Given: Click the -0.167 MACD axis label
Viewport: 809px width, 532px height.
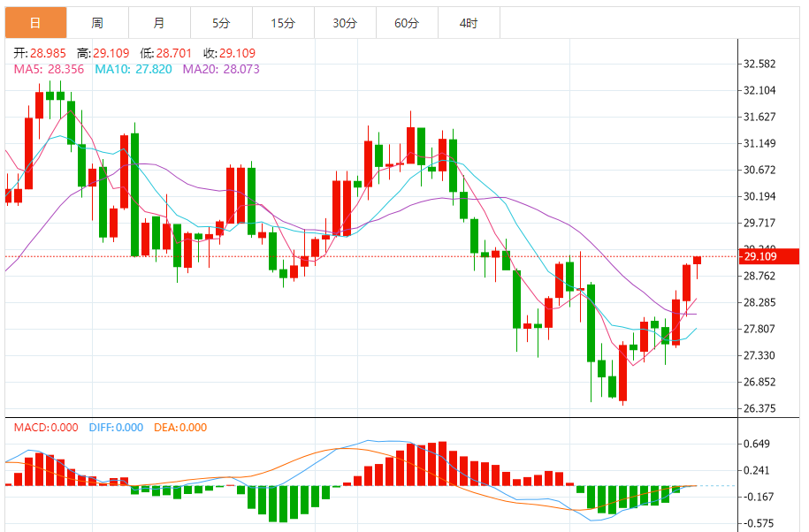Looking at the screenshot, I should (759, 497).
